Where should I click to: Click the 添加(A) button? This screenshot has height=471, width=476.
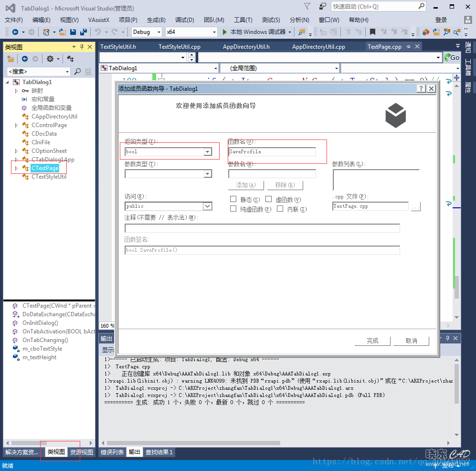[246, 185]
